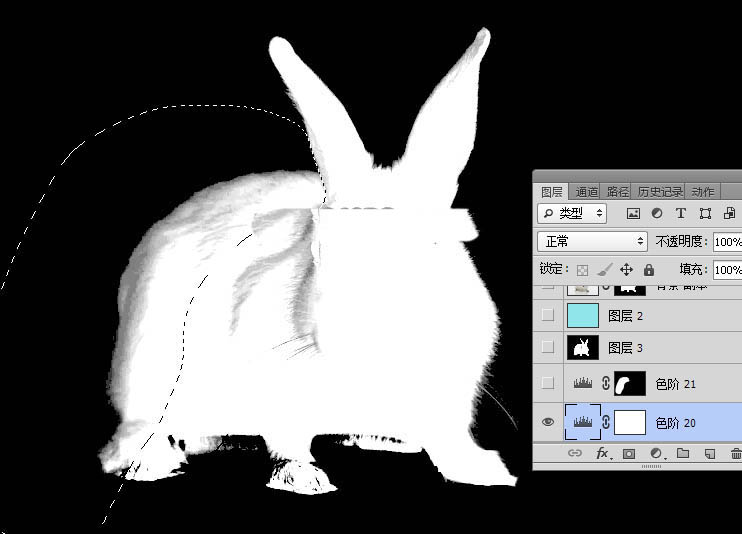Image resolution: width=742 pixels, height=534 pixels.
Task: Show the 色阶 21 layer
Action: (547, 383)
